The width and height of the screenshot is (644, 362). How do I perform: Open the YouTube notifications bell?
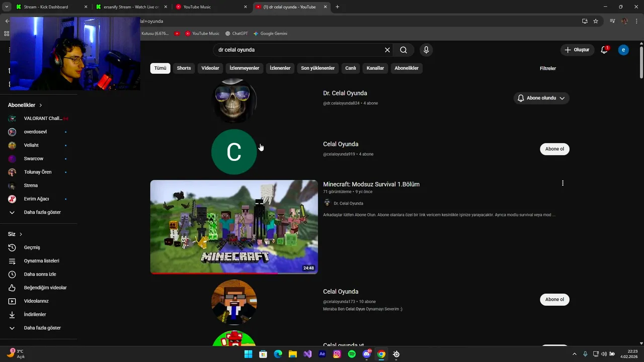click(x=604, y=50)
